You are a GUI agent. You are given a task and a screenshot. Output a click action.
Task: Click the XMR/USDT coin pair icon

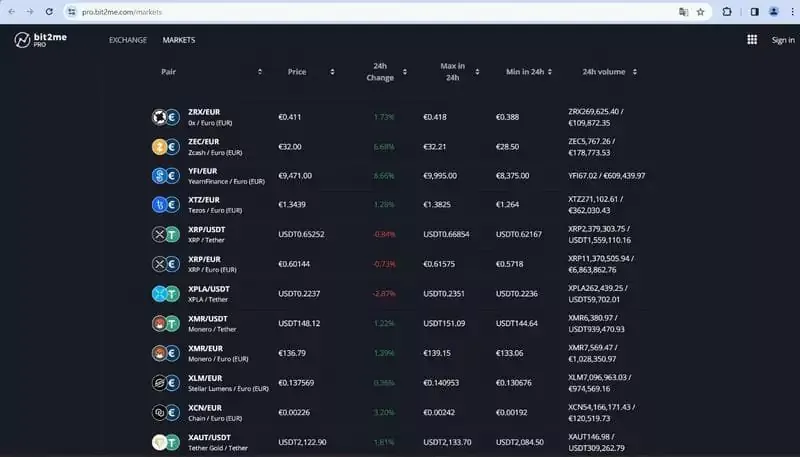(x=166, y=323)
